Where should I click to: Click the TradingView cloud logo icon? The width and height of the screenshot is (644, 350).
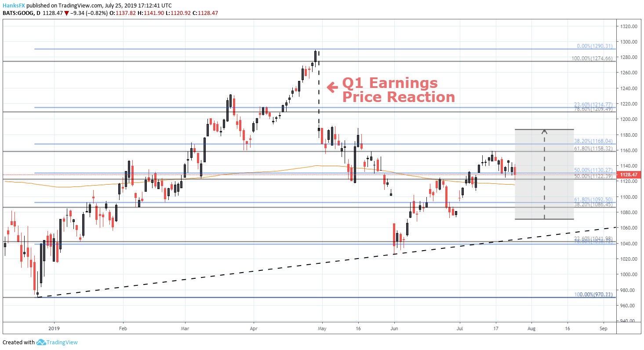click(41, 342)
